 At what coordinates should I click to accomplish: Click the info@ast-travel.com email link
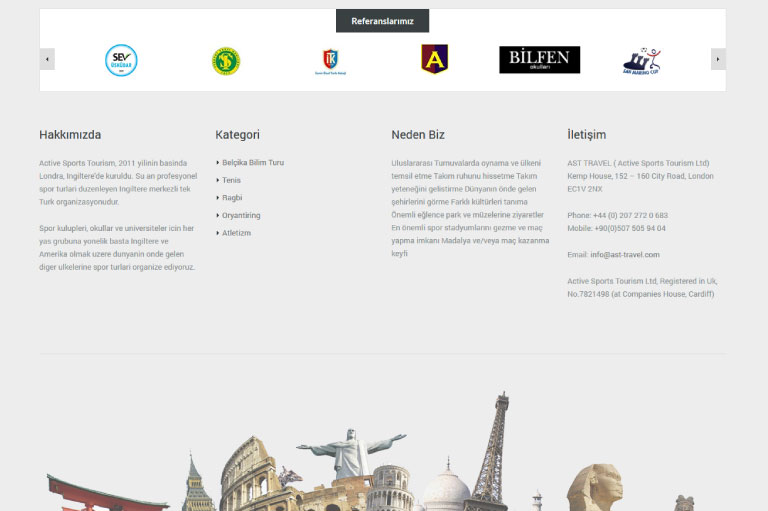624,255
